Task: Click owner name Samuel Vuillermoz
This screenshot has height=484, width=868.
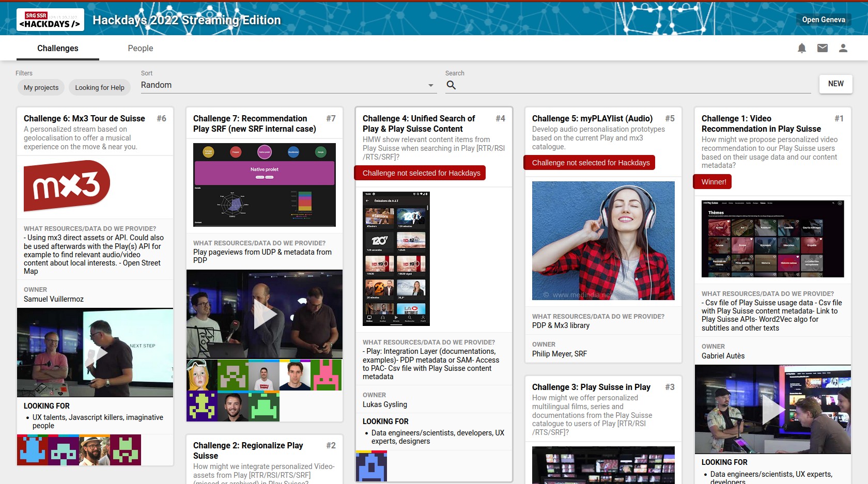Action: [x=54, y=299]
